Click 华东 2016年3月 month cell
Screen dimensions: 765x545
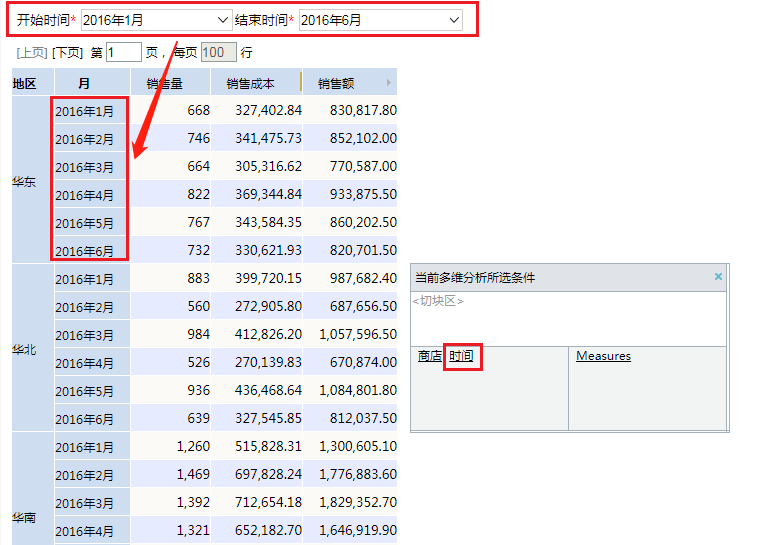point(92,166)
